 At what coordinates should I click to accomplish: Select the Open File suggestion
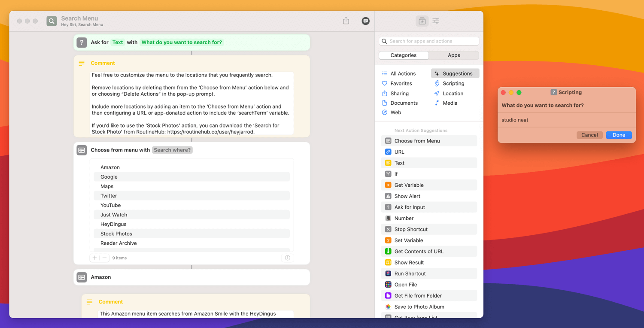[429, 285]
